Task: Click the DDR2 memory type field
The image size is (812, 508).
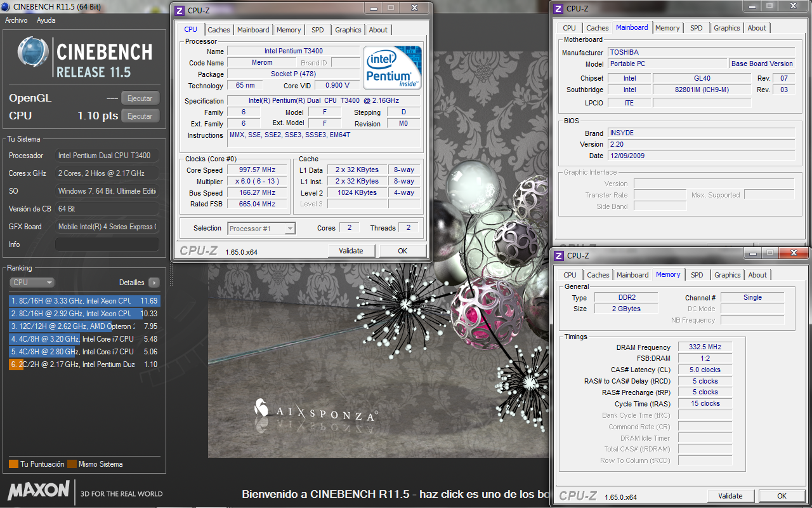Action: click(x=626, y=298)
